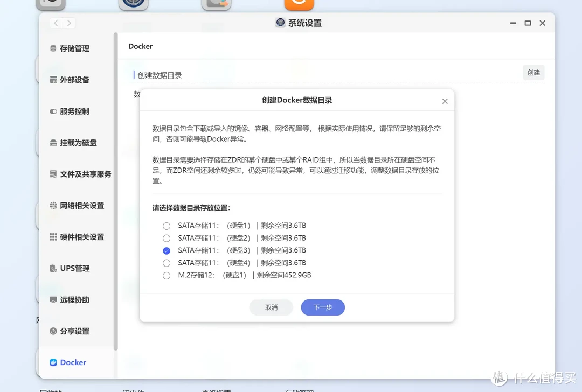Click the 下一步 button
This screenshot has width=582, height=392.
click(322, 307)
